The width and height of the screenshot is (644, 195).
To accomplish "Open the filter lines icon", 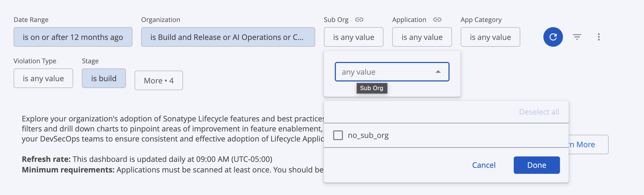I will [577, 37].
